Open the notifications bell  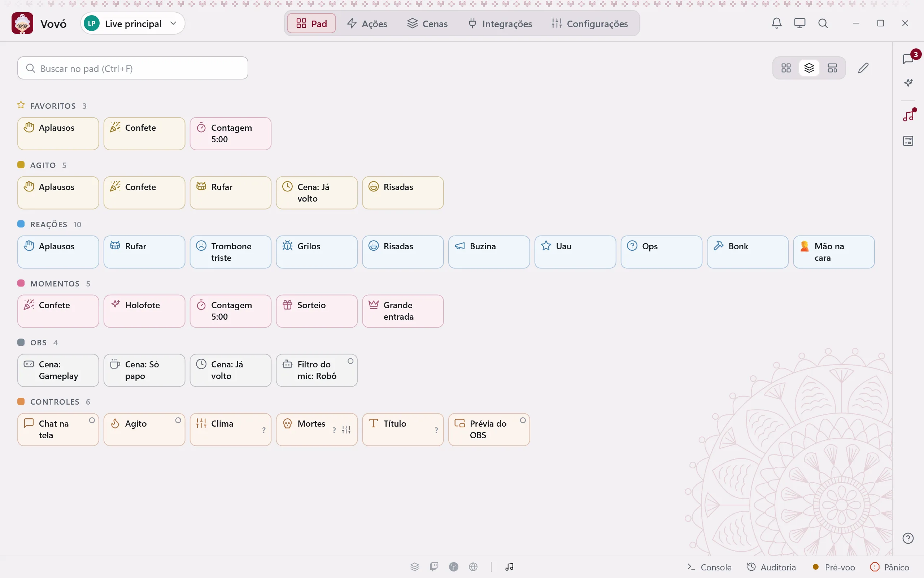click(x=776, y=23)
